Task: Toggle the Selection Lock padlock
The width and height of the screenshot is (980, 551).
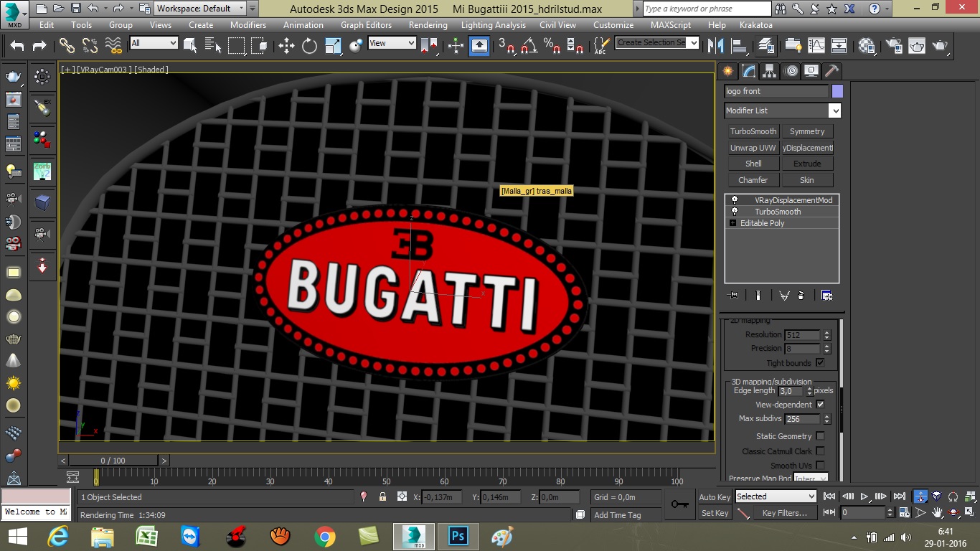Action: 382,496
